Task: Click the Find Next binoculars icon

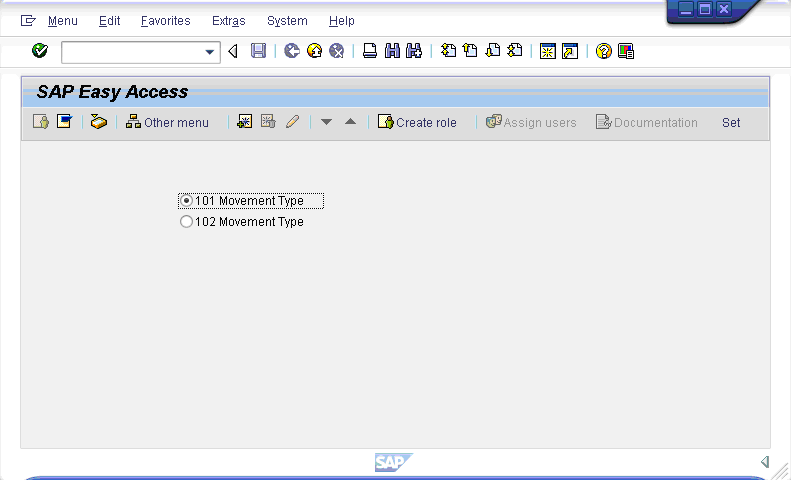Action: pyautogui.click(x=414, y=51)
